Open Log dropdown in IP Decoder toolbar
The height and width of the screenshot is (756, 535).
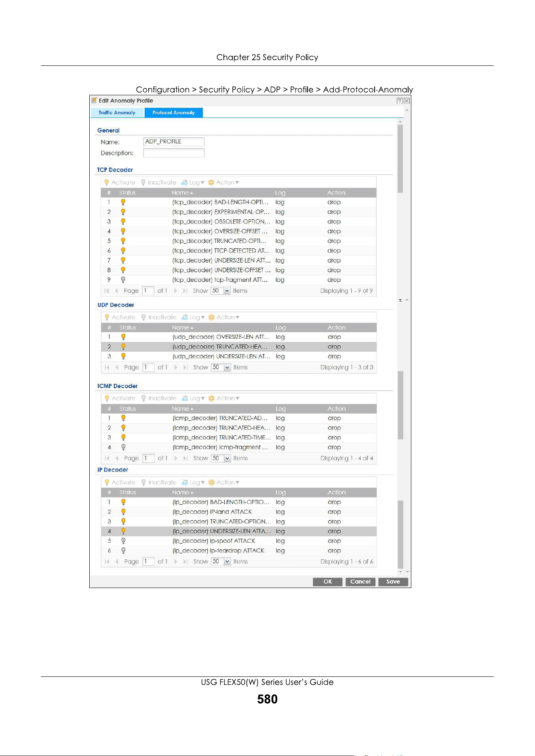coord(193,482)
